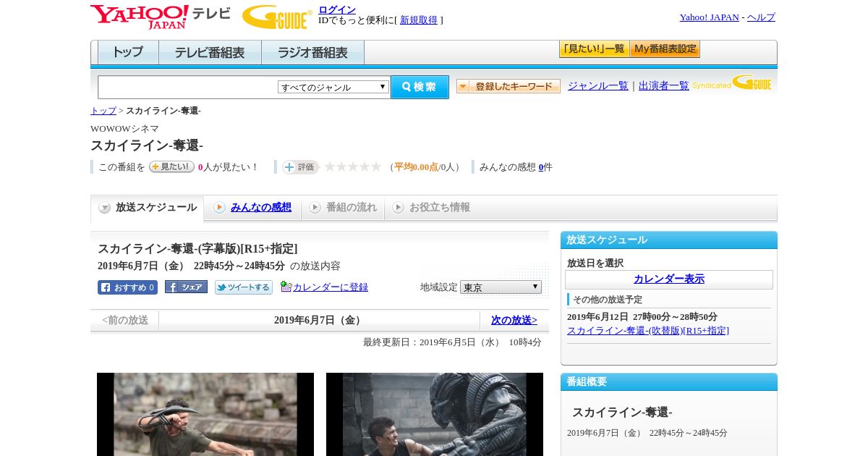The width and height of the screenshot is (868, 456).
Task: Switch to the みんなの感想 tab
Action: pos(252,208)
